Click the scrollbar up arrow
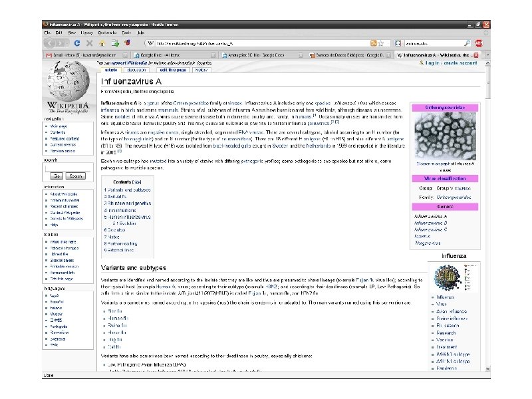This screenshot has height=399, width=532. point(487,63)
